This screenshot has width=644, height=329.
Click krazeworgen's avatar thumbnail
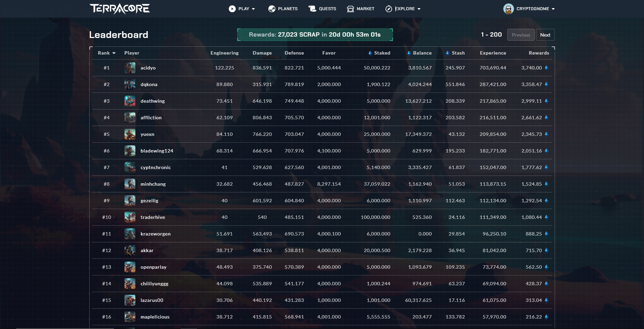(130, 234)
